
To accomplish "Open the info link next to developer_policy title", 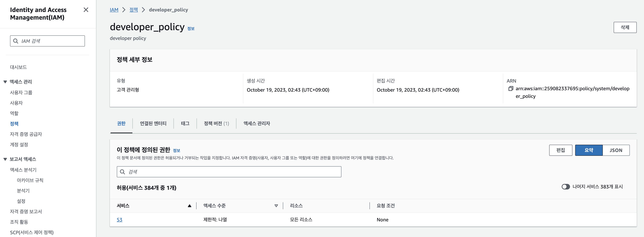I will [x=191, y=28].
